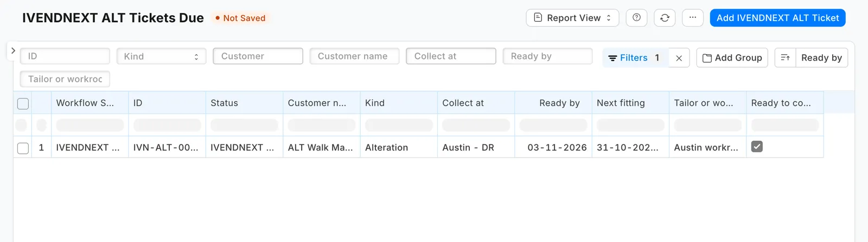Click the Tailor or wo... column header
This screenshot has height=242, width=868.
707,103
